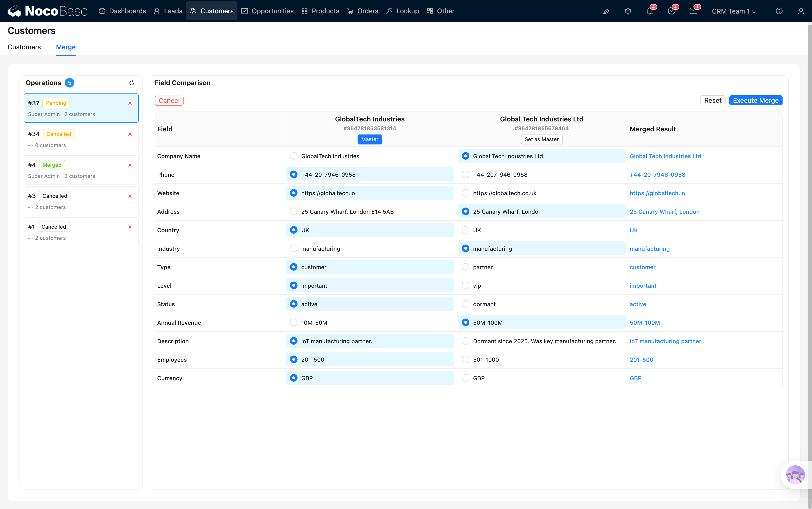Open the settings gear icon

(x=628, y=11)
